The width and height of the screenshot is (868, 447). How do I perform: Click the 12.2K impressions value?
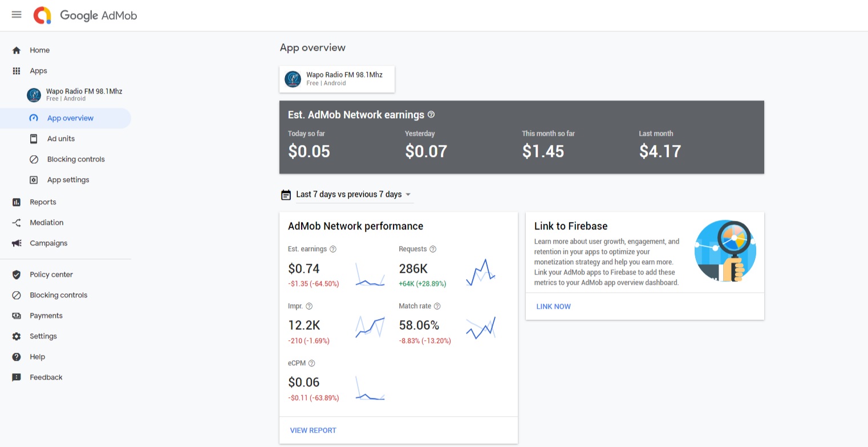pos(304,325)
